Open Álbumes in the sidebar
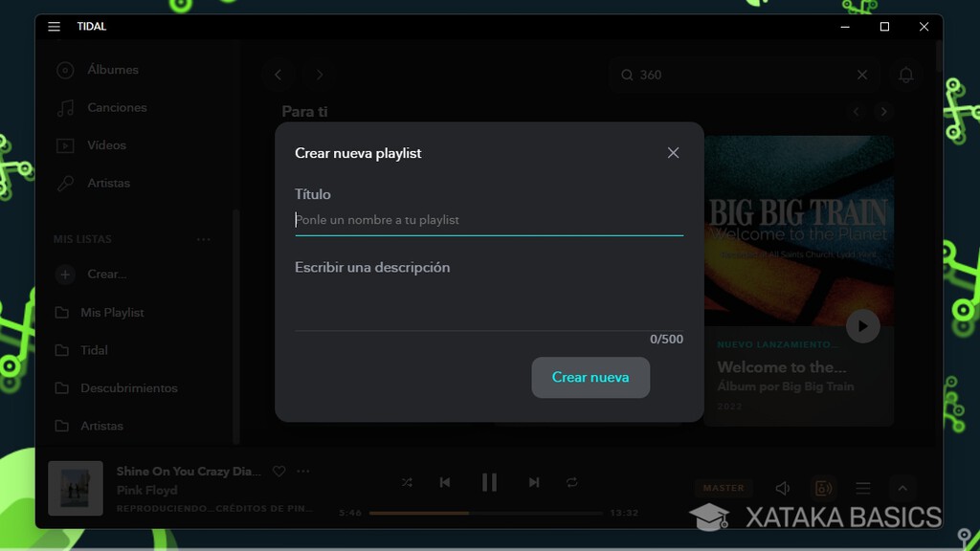The height and width of the screenshot is (551, 980). click(x=113, y=70)
